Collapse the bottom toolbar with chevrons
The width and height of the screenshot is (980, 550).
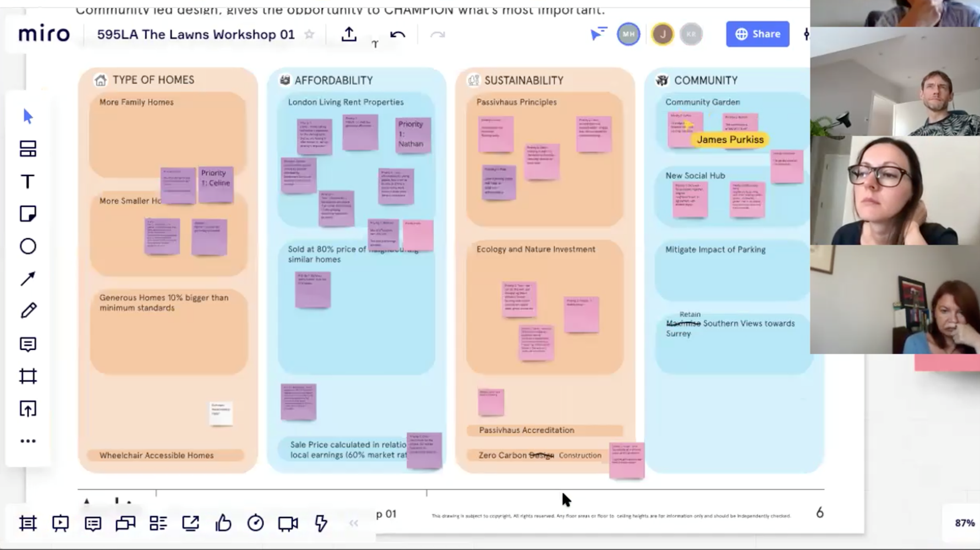(354, 523)
